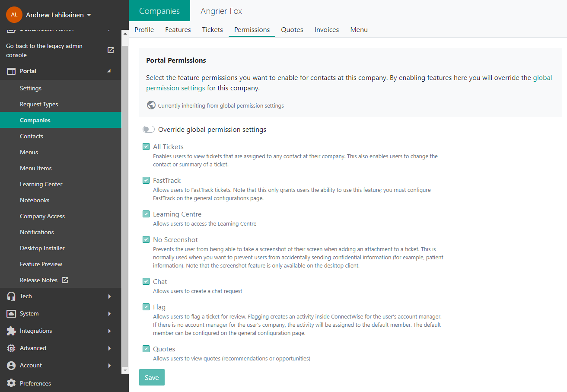
Task: Open the Quotes tab
Action: tap(292, 29)
